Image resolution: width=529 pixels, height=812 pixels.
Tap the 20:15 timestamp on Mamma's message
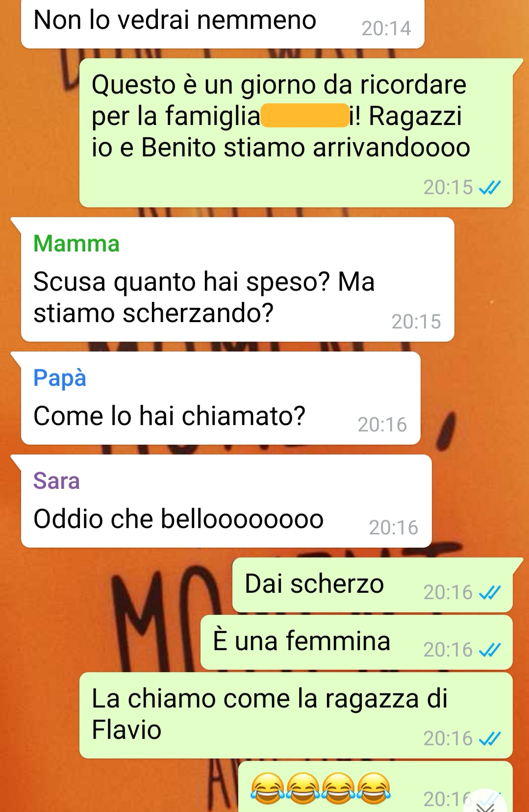(x=416, y=322)
